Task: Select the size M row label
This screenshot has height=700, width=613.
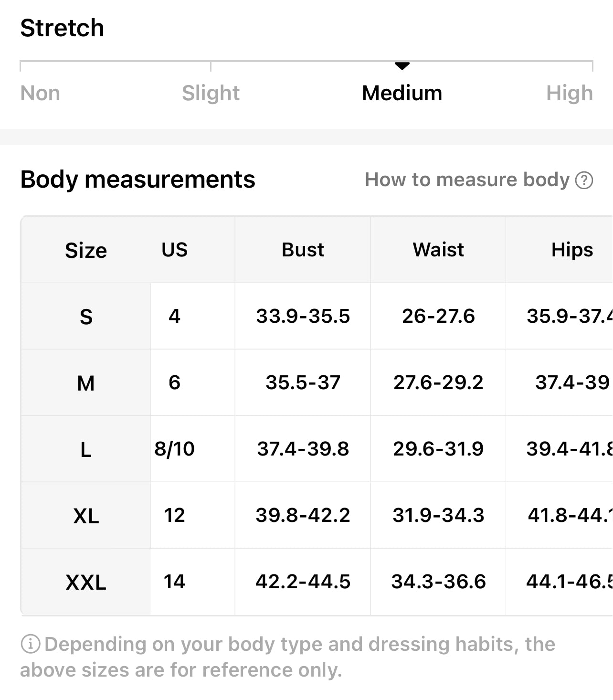Action: 86,383
